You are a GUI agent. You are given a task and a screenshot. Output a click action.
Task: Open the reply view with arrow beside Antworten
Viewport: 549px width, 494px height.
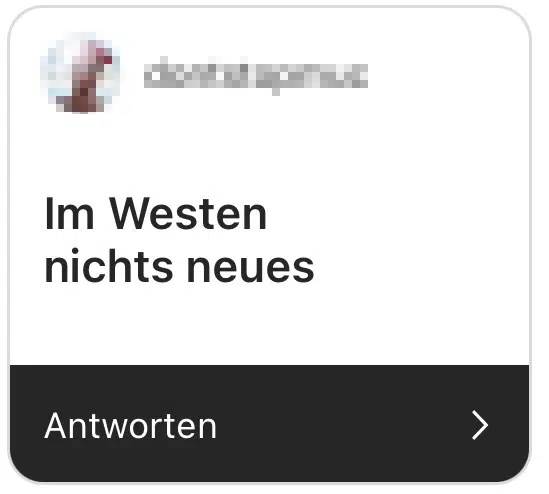[480, 425]
